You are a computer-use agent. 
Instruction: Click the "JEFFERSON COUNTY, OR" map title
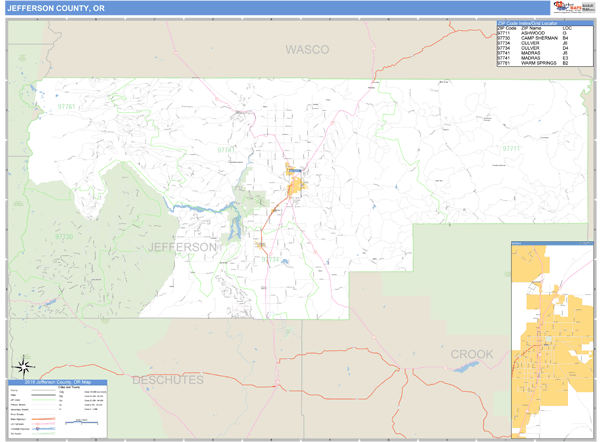[56, 8]
